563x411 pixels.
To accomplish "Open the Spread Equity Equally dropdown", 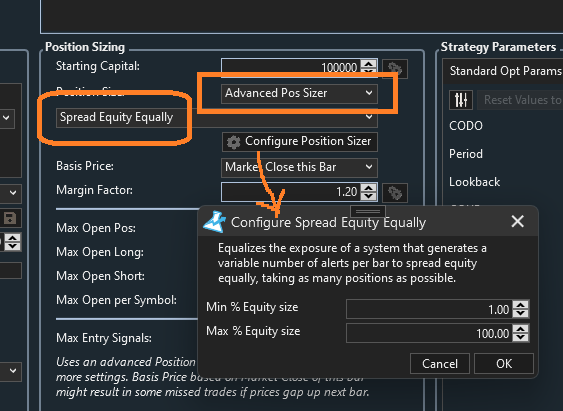I will [x=217, y=117].
